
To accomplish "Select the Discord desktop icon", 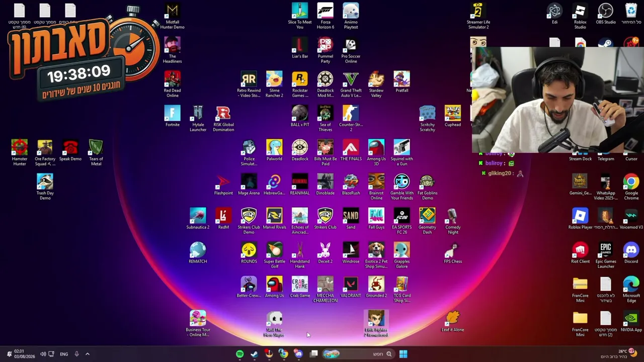I will coord(631,253).
